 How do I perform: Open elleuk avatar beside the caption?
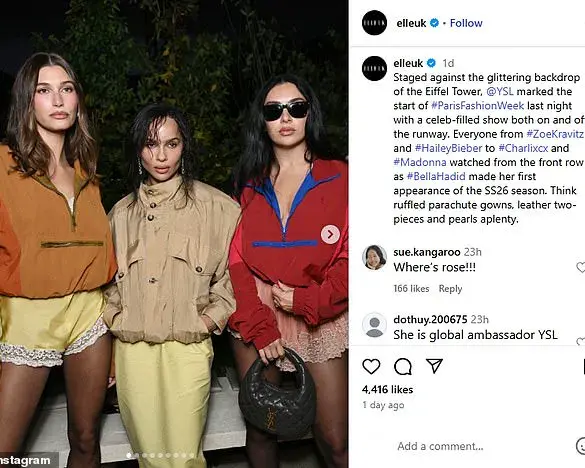374,68
